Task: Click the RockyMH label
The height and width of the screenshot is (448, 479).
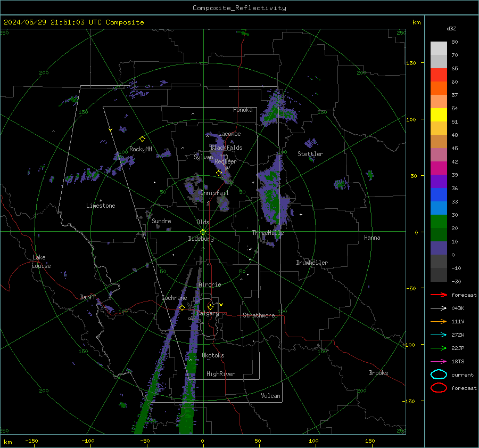Action: pos(141,149)
